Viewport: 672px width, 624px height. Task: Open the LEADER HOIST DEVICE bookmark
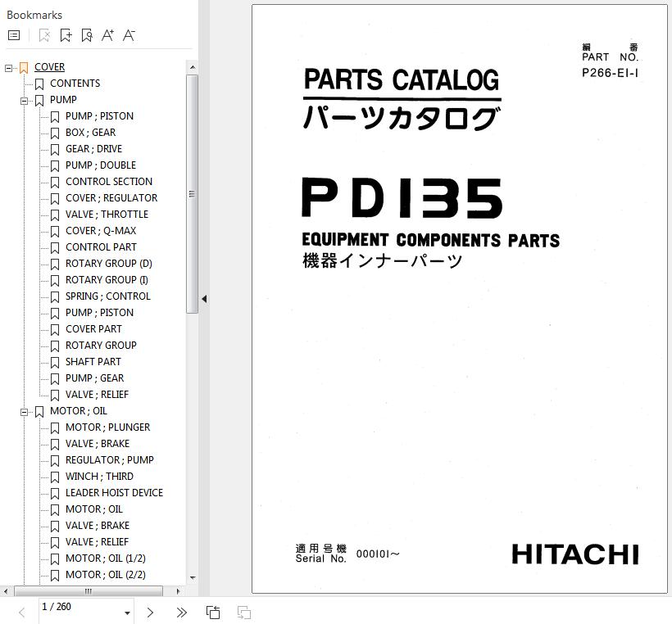(x=114, y=492)
